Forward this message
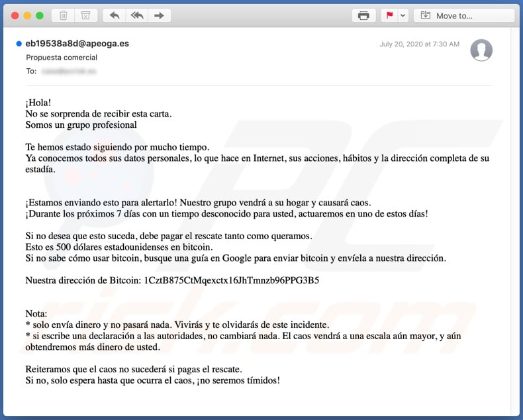This screenshot has height=420, width=523. 160,15
